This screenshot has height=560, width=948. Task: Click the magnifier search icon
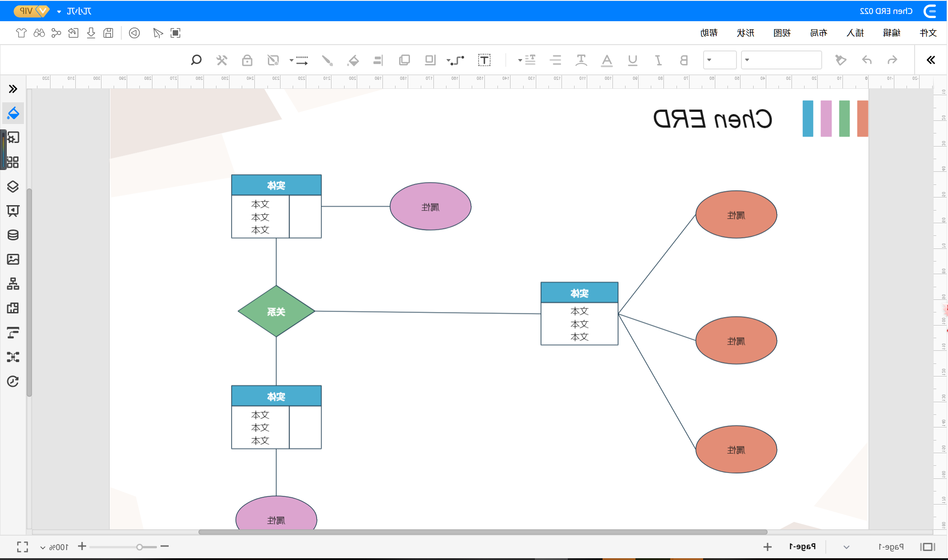tap(196, 60)
